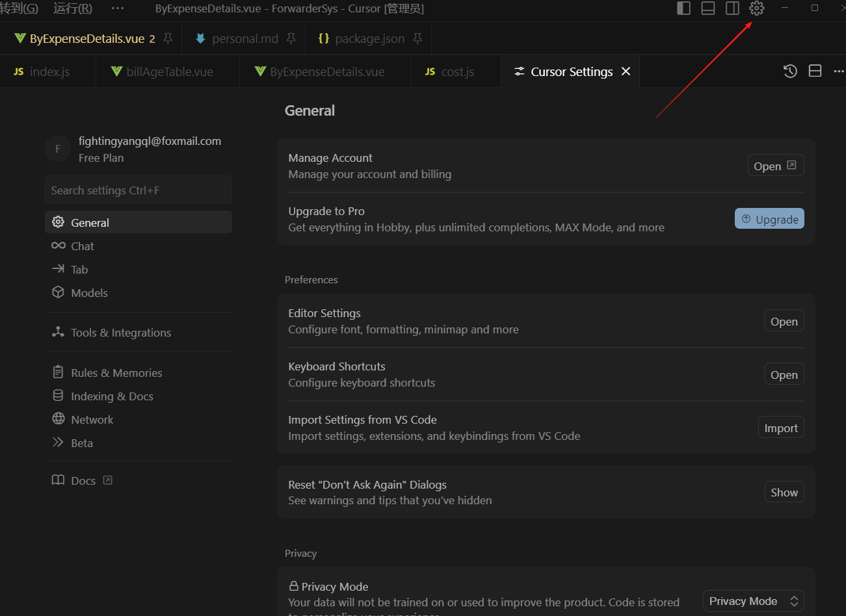Open the Tab settings section
The width and height of the screenshot is (846, 616).
click(x=139, y=269)
